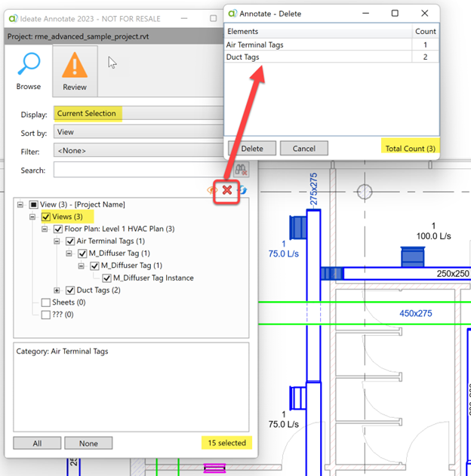Open the Filter dropdown showing <None>
This screenshot has width=471, height=476.
(138, 151)
